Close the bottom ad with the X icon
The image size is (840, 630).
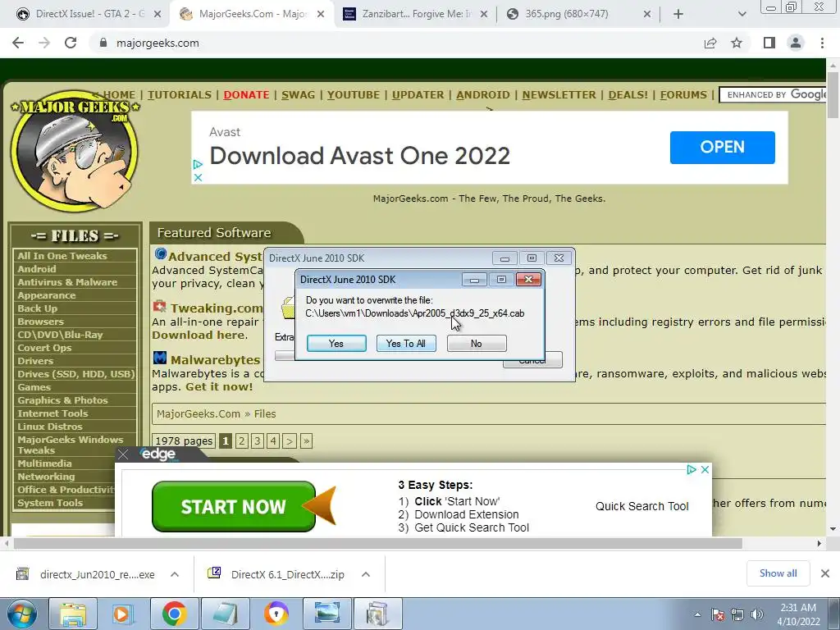click(x=705, y=469)
